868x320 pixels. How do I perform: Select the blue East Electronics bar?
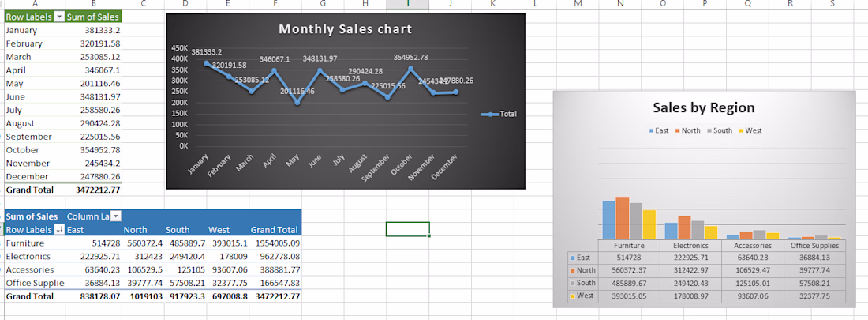click(x=671, y=232)
